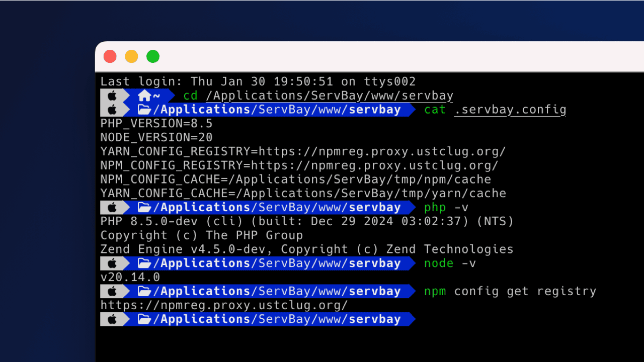This screenshot has height=362, width=644.
Task: Click the Apple logo on the last empty prompt
Action: point(112,319)
